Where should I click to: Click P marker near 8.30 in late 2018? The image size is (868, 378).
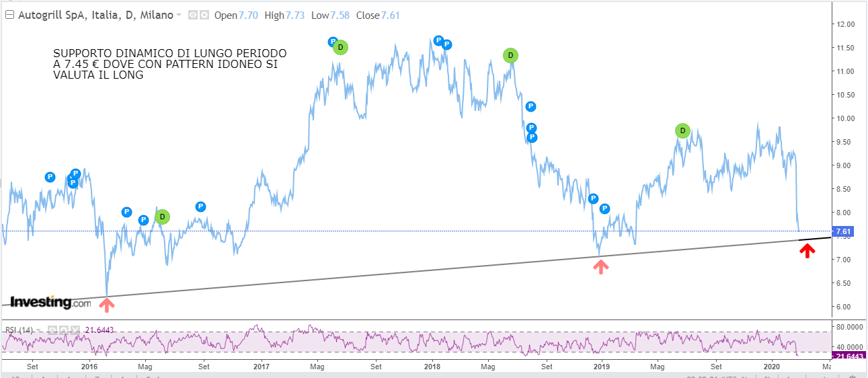click(593, 198)
